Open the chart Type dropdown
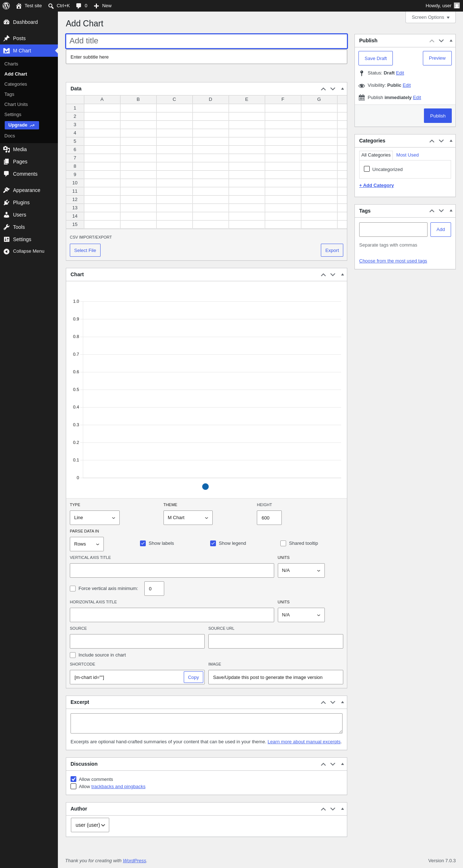463x868 pixels. point(95,518)
